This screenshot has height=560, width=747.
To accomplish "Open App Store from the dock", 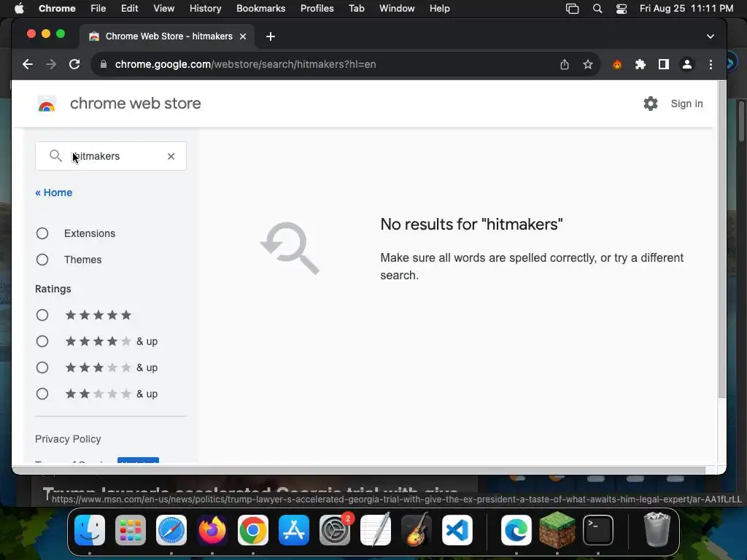I will tap(294, 530).
